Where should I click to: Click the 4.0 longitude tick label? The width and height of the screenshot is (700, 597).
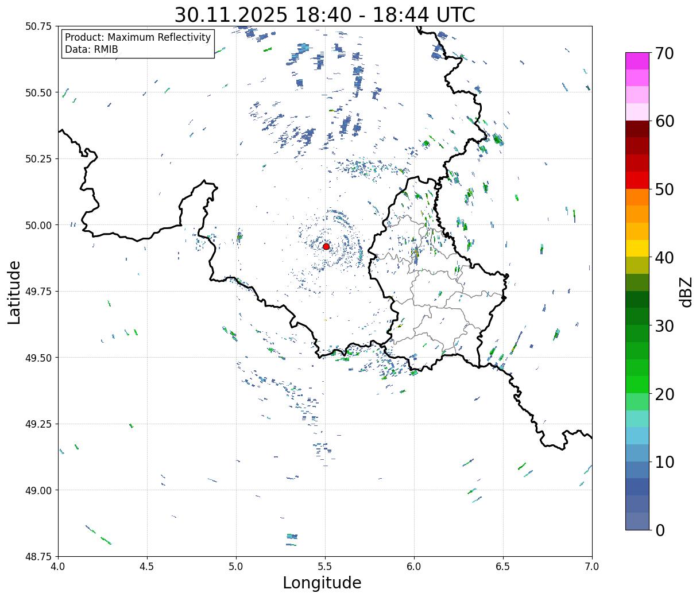pyautogui.click(x=58, y=567)
